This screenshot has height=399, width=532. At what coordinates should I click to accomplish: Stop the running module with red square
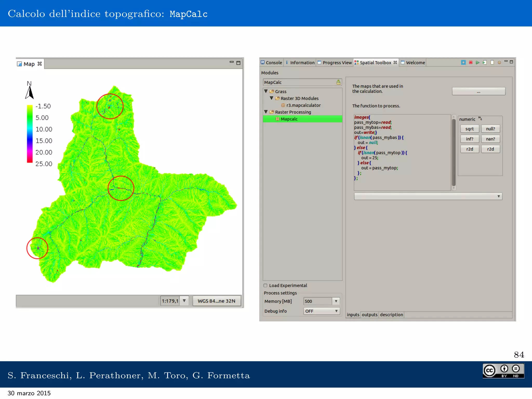(x=470, y=62)
